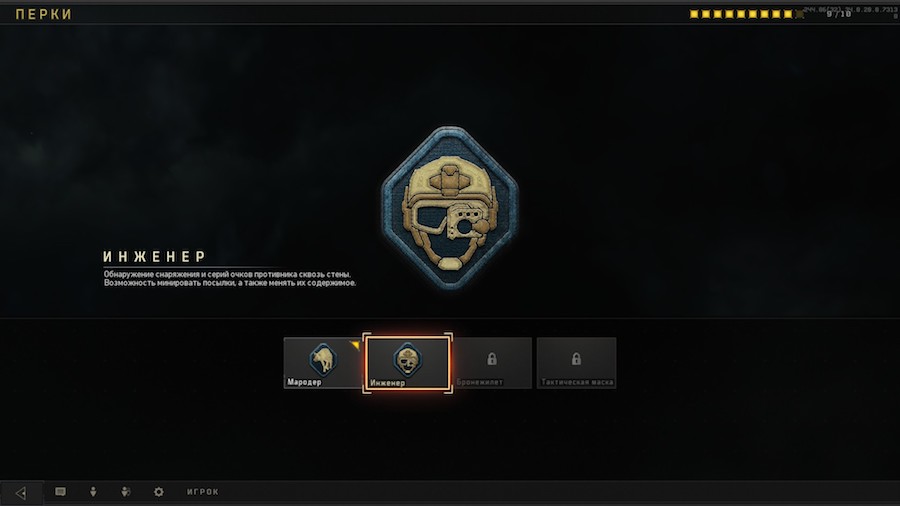Screen dimensions: 900x506
Task: Click the 9/10 allocation counter
Action: click(839, 14)
